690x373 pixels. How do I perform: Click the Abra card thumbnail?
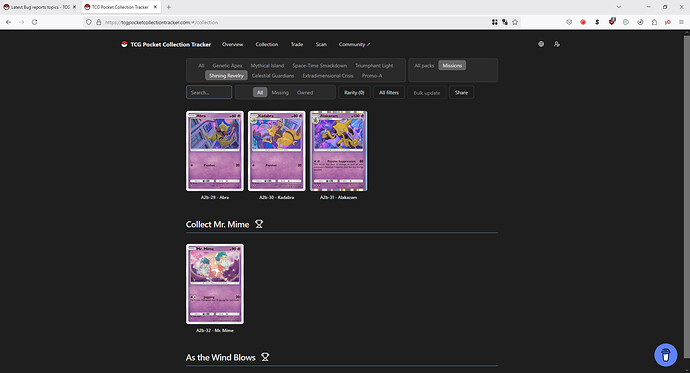pos(215,151)
